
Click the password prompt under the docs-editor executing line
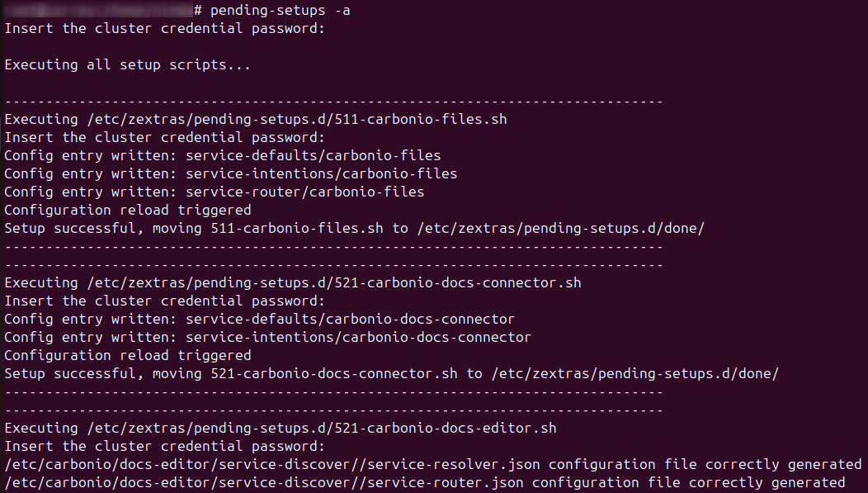[165, 446]
